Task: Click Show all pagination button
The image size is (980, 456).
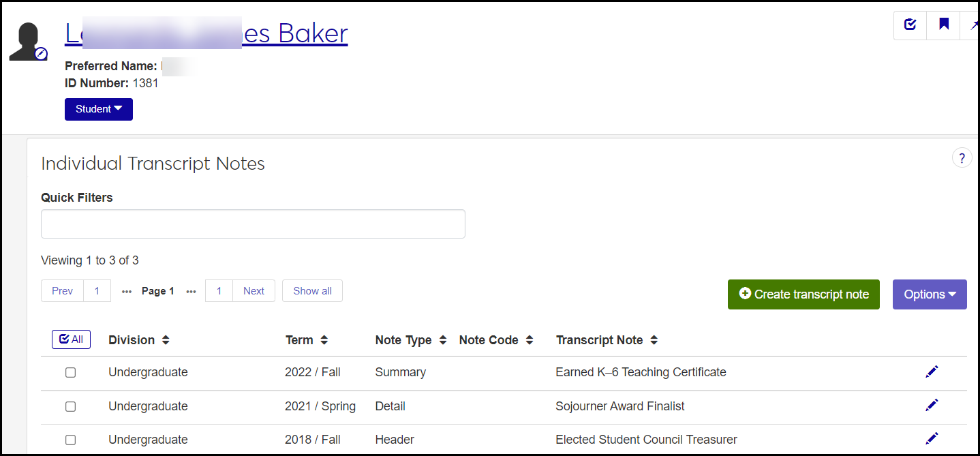Action: [312, 291]
